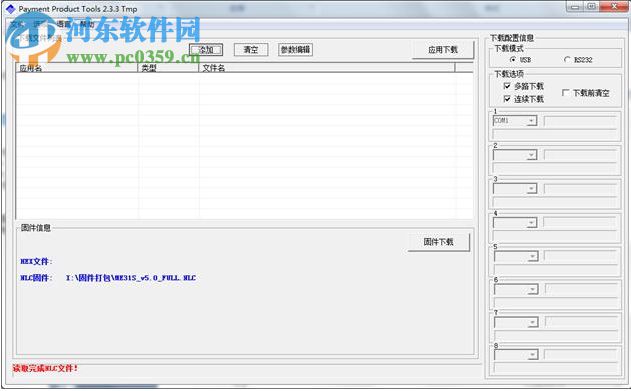Open the 文件 menu
The image size is (631, 391).
[17, 24]
